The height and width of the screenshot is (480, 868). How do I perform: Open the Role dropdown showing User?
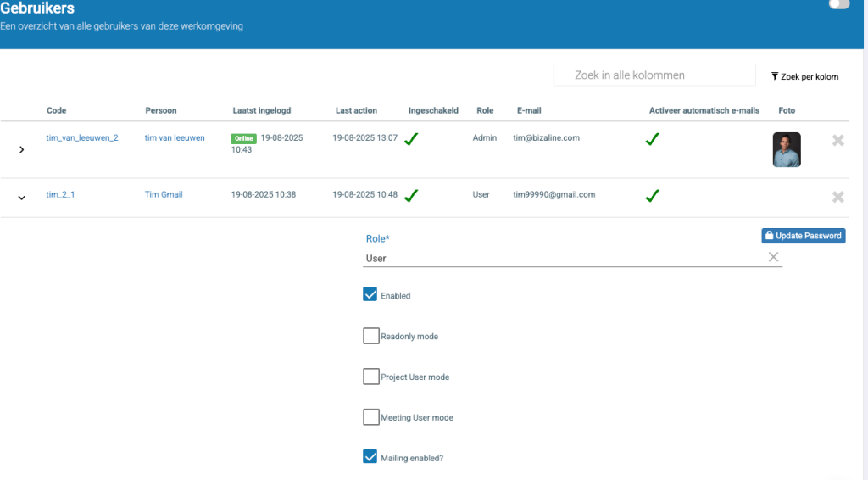(559, 258)
